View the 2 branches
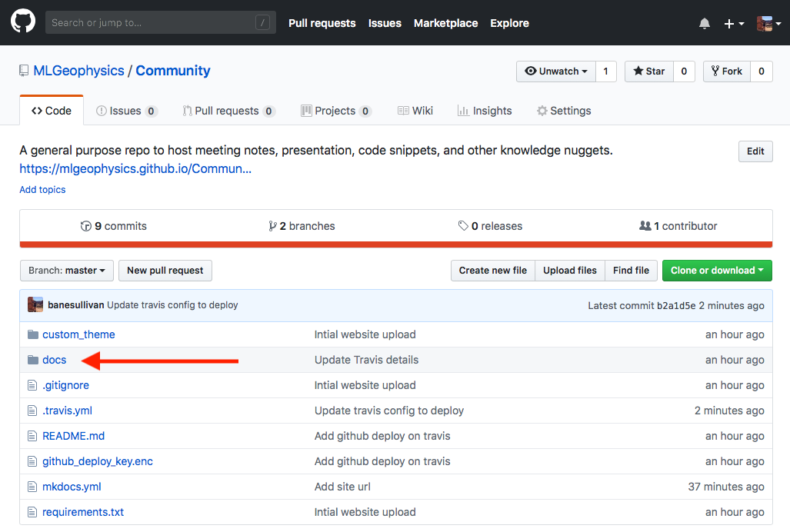The height and width of the screenshot is (532, 790). (x=302, y=226)
